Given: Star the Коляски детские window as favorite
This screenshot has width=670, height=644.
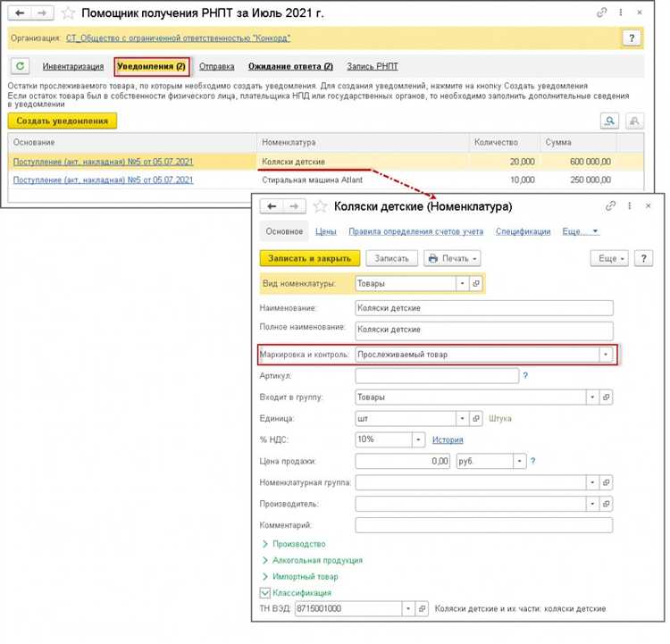Looking at the screenshot, I should point(319,206).
